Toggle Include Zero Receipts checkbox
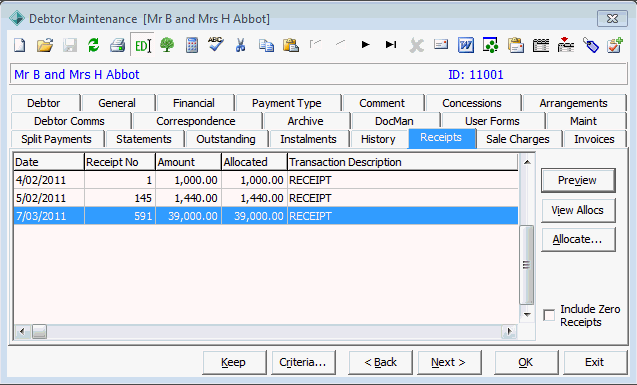Viewport: 637px width, 385px height. [x=549, y=315]
